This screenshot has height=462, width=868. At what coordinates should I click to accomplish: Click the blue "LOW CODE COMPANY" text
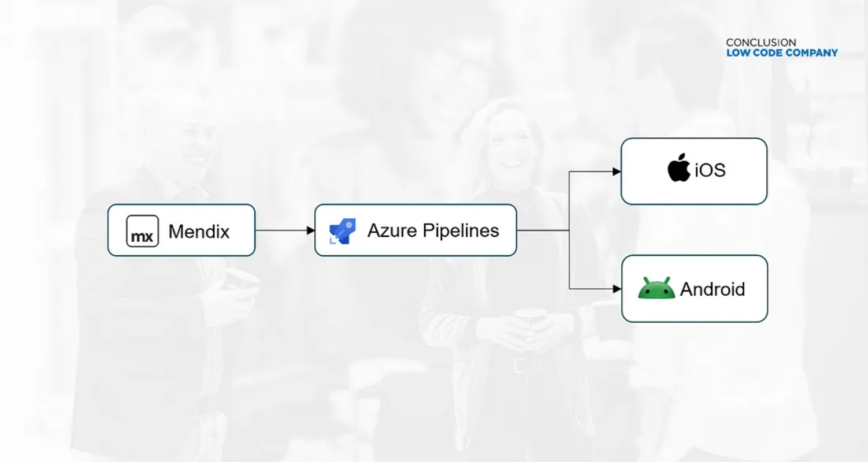(781, 53)
